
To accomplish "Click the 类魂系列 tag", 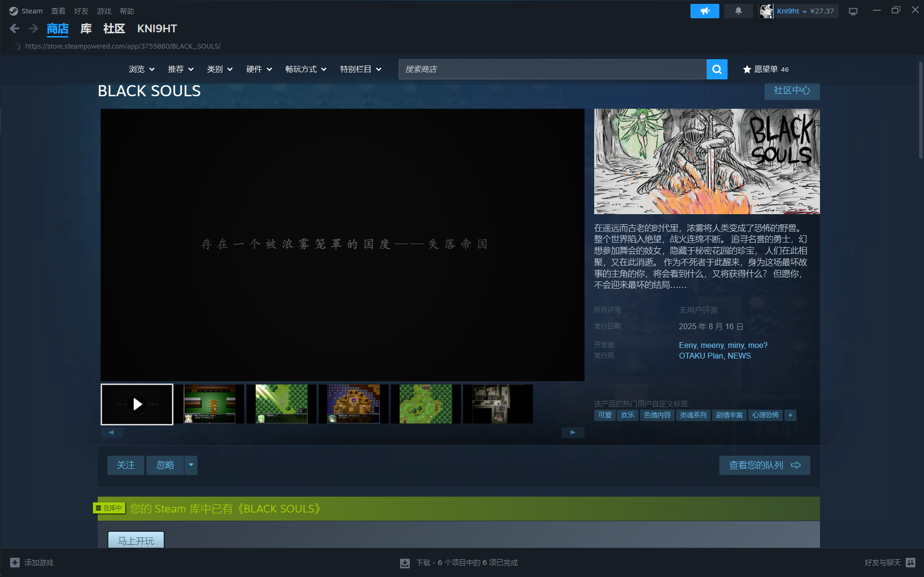I will (x=693, y=415).
